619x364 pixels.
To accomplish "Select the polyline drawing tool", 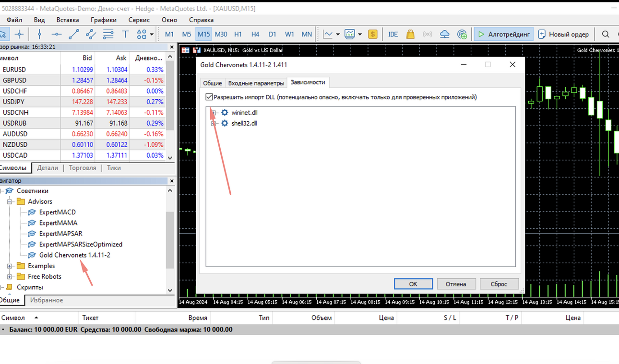I will click(x=91, y=34).
